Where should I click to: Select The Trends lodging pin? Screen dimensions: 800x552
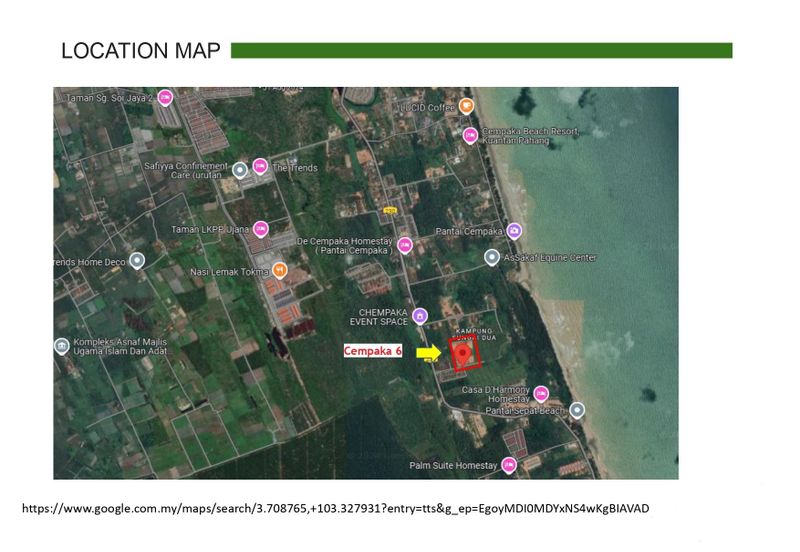[260, 166]
